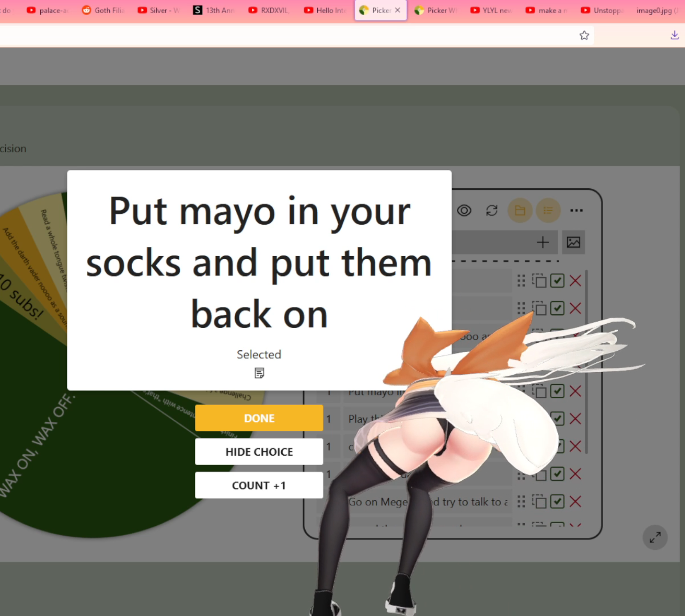Close the active Picker tab
Viewport: 685px width, 616px height.
[x=398, y=10]
